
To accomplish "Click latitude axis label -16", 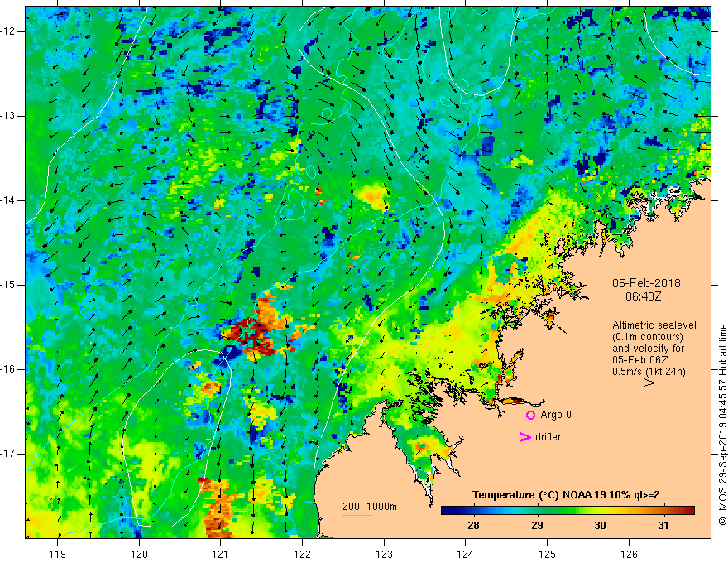I will [8, 369].
